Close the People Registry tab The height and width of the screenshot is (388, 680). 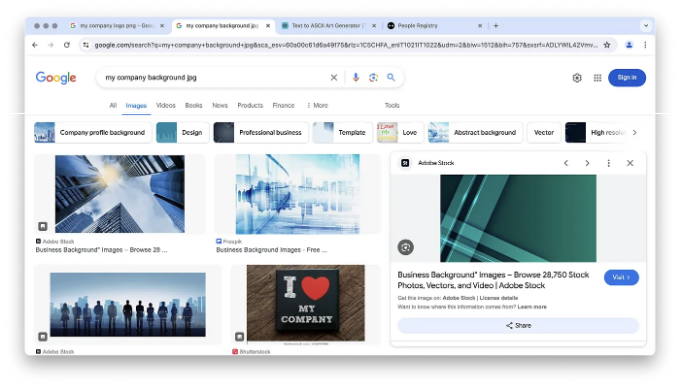pyautogui.click(x=480, y=26)
